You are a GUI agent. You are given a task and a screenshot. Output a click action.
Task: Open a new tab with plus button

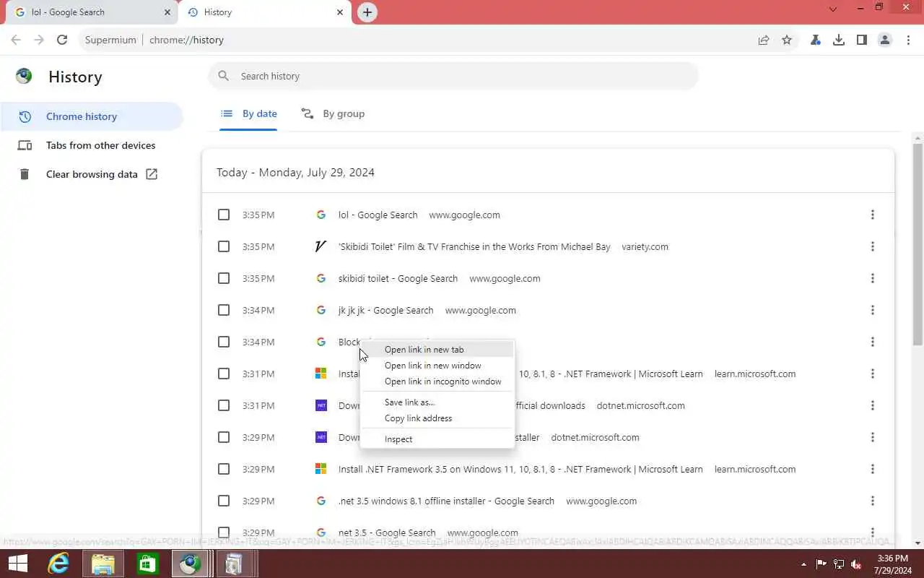point(367,12)
